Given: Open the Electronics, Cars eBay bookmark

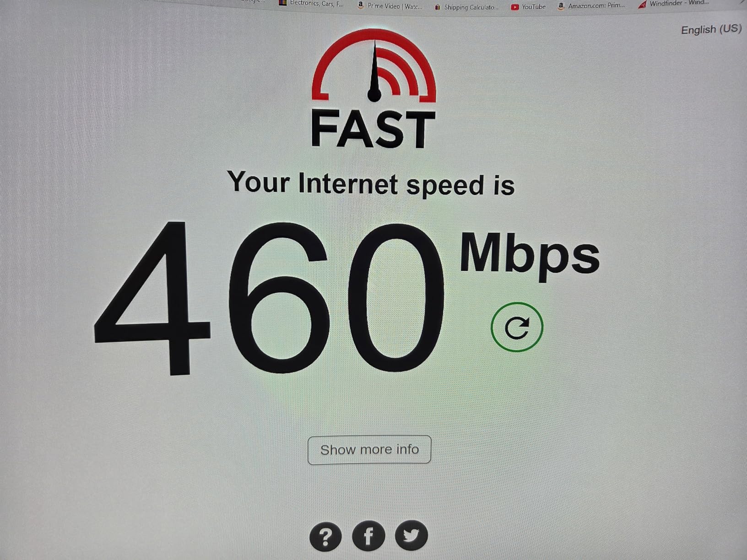Looking at the screenshot, I should 311,4.
